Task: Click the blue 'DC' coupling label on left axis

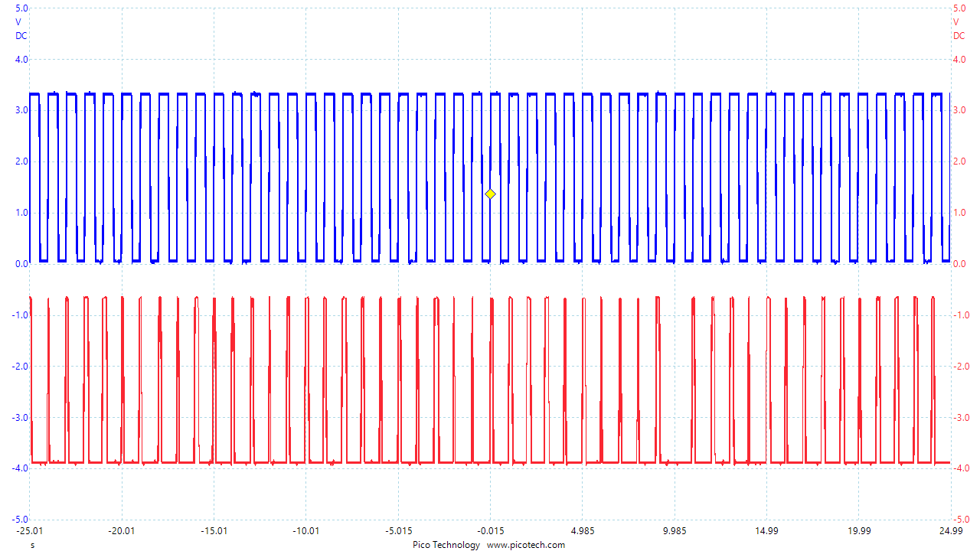Action: tap(21, 36)
